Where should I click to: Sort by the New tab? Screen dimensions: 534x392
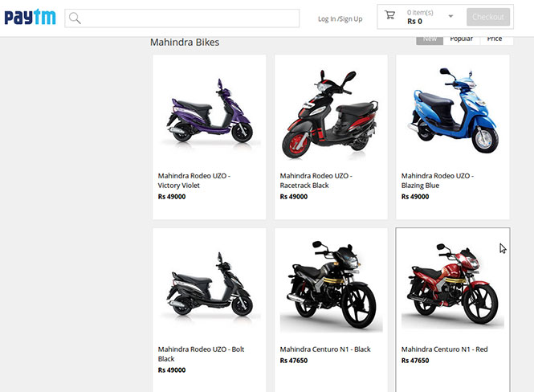[x=430, y=39]
